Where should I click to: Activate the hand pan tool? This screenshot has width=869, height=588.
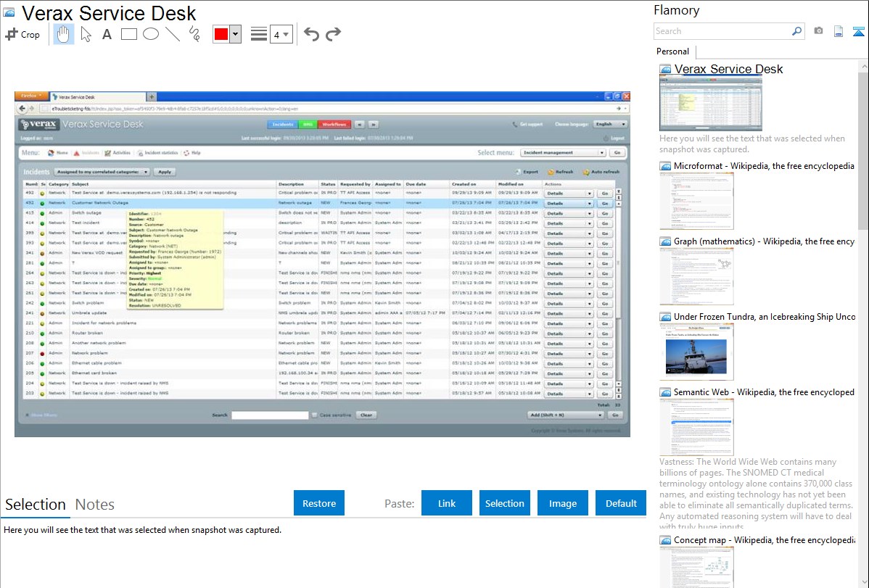(x=64, y=34)
